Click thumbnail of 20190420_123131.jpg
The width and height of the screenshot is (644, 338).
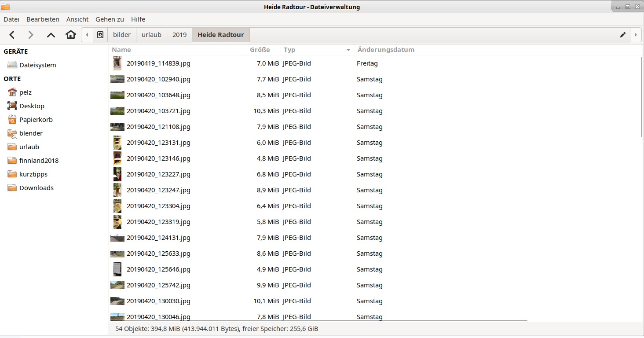(x=117, y=143)
